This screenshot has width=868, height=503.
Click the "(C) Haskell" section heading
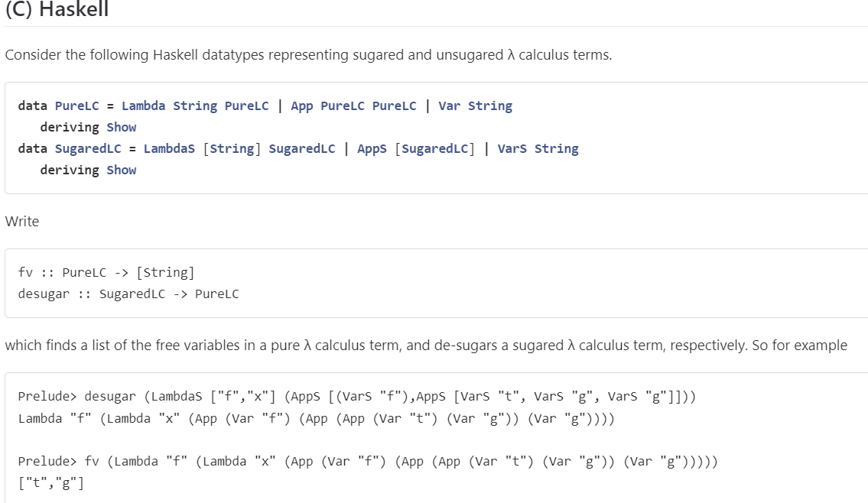point(57,9)
